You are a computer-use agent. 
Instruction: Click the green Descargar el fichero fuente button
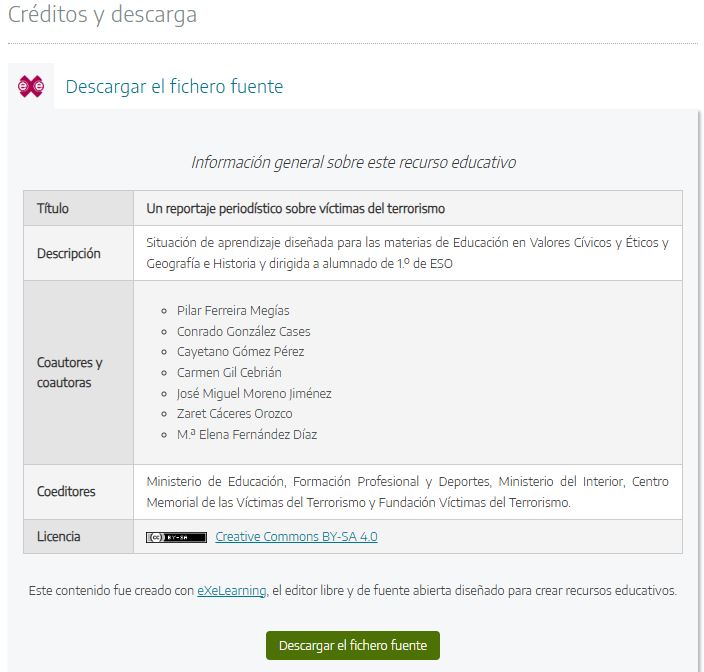pyautogui.click(x=353, y=645)
